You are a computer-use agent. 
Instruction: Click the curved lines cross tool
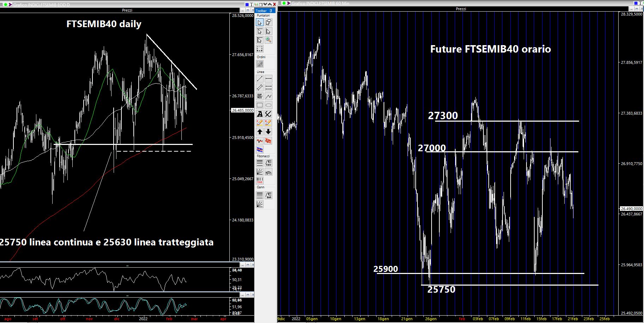269,114
